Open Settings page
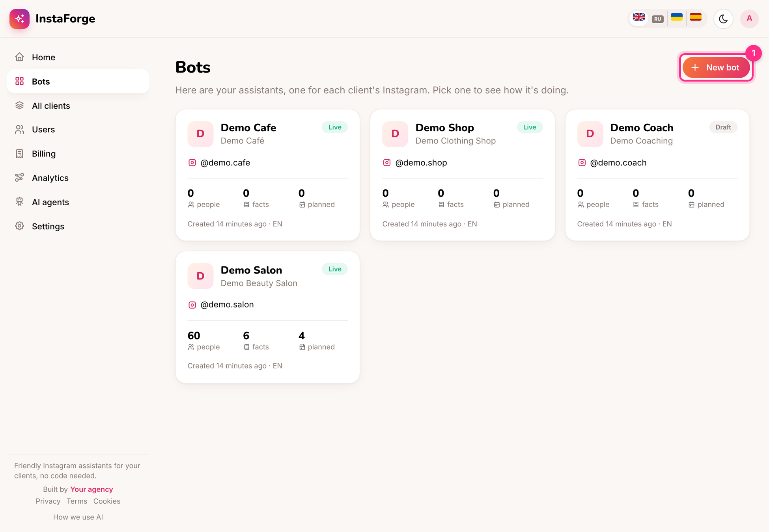769x532 pixels. click(78, 226)
